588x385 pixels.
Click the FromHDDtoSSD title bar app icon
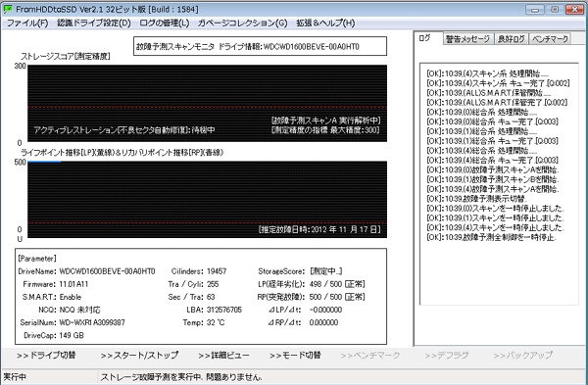pos(8,9)
